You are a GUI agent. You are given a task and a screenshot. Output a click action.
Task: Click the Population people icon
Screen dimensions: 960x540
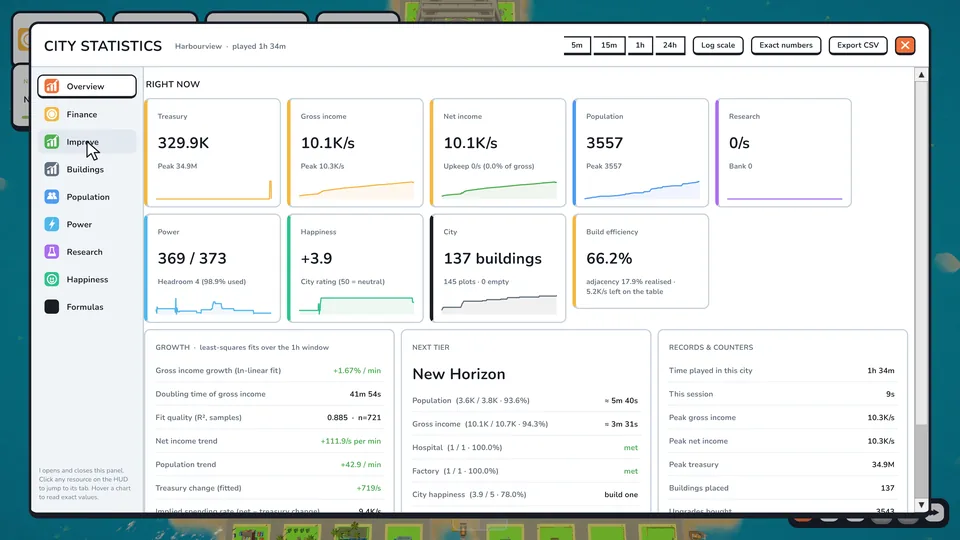coord(51,197)
